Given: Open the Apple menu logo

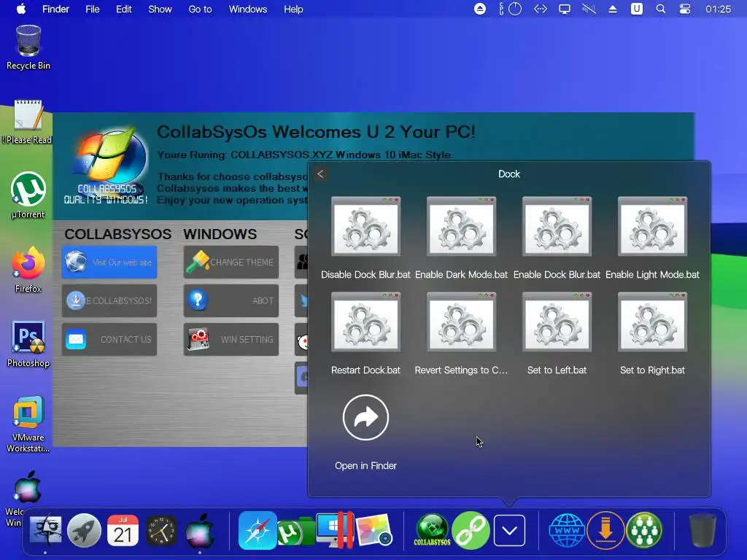Looking at the screenshot, I should [21, 9].
